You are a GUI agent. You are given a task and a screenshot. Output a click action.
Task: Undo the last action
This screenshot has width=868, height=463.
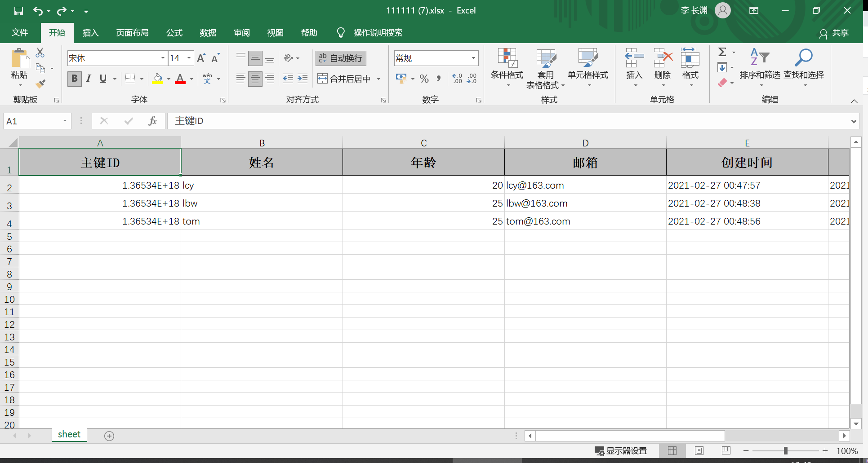[x=38, y=11]
